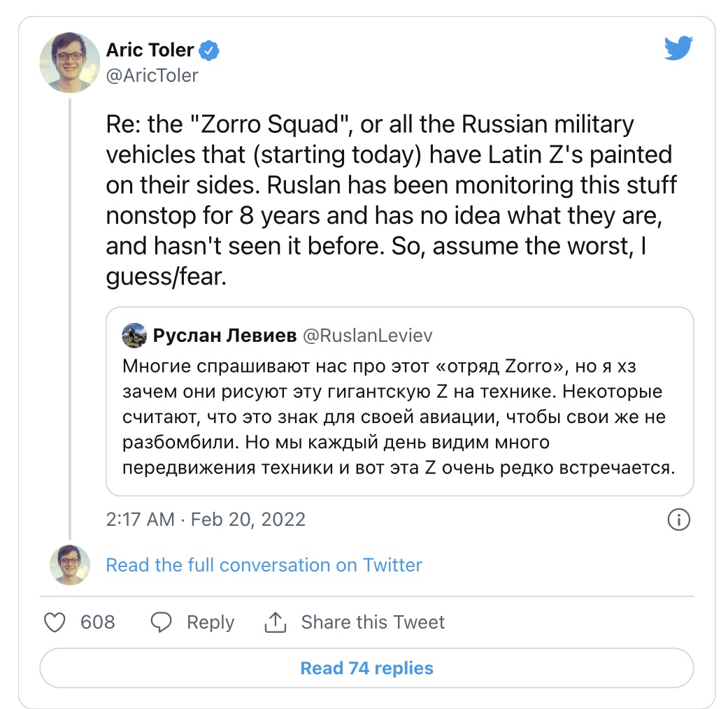Open the 2:17 AM · Feb 20, 2022 timestamp
Image resolution: width=728 pixels, height=709 pixels.
click(x=206, y=520)
